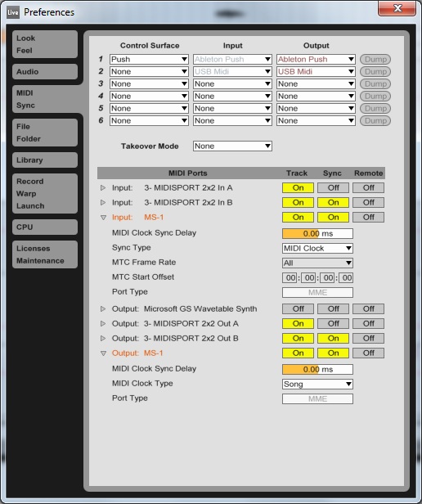Click MTC Start Offset hours field

(290, 278)
